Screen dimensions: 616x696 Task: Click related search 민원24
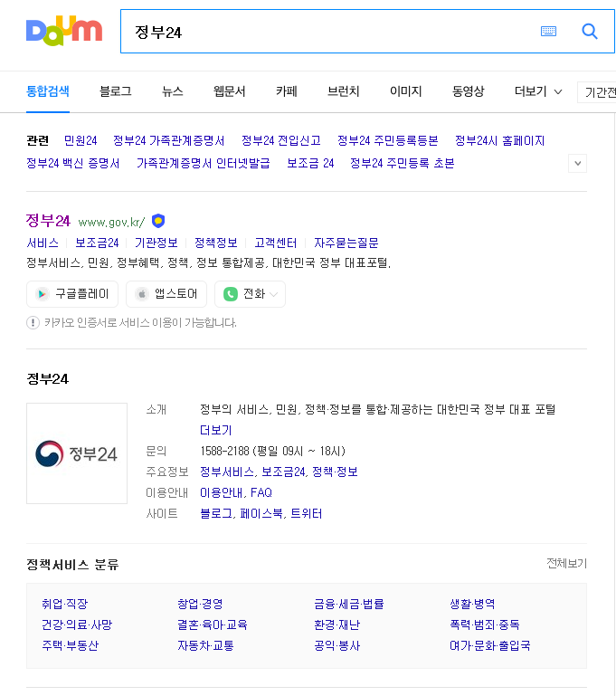[81, 140]
